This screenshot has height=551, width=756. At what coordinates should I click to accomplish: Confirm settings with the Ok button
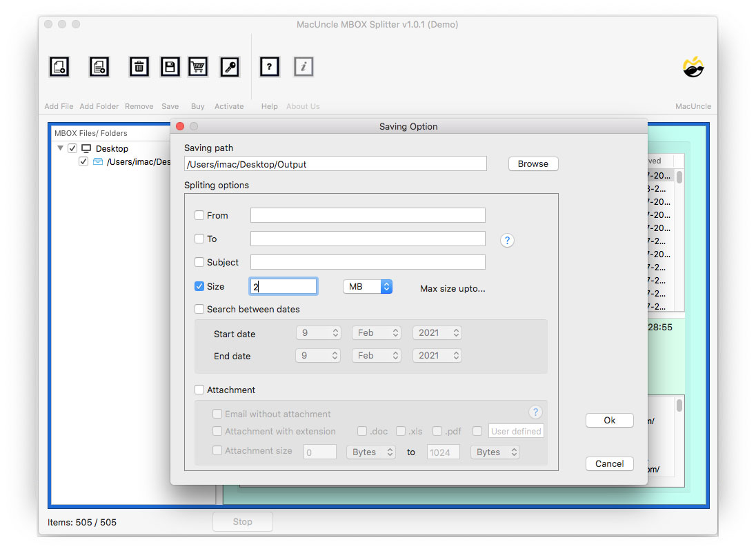(609, 420)
